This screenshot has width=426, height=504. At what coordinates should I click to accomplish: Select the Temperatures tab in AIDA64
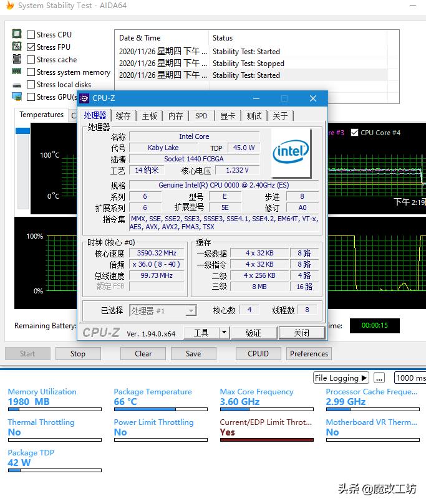[x=42, y=115]
